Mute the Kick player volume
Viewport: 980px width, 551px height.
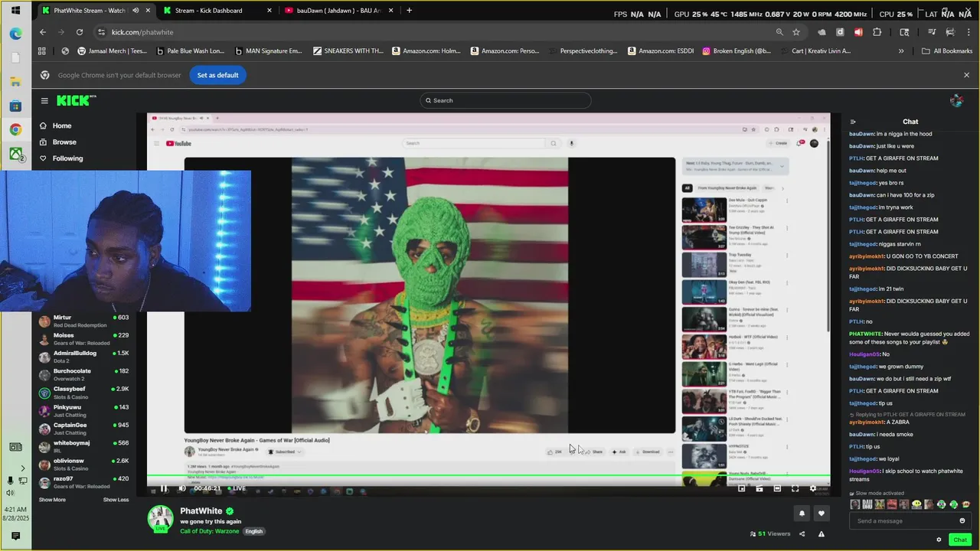pos(182,488)
